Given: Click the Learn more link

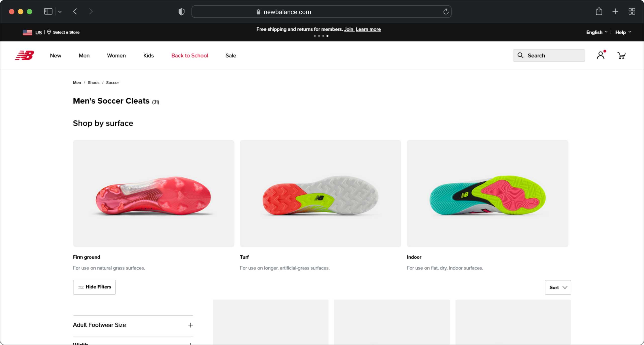Looking at the screenshot, I should click(368, 29).
